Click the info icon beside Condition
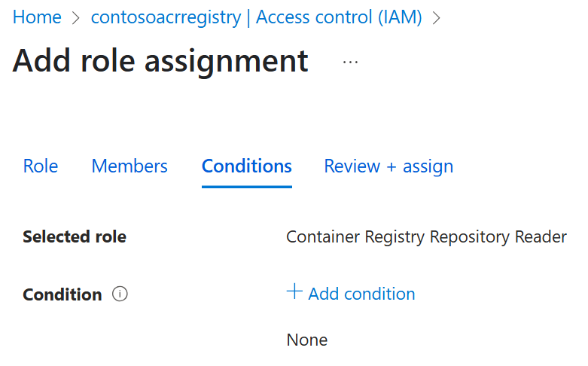This screenshot has width=588, height=366. pyautogui.click(x=120, y=294)
